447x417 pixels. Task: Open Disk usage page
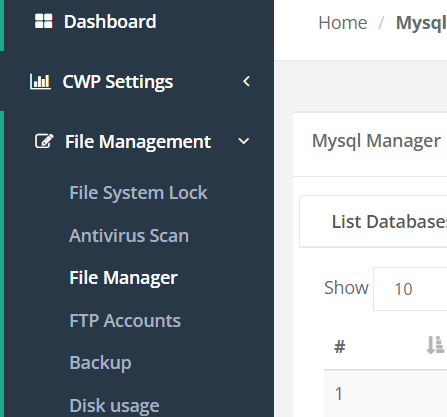114,406
